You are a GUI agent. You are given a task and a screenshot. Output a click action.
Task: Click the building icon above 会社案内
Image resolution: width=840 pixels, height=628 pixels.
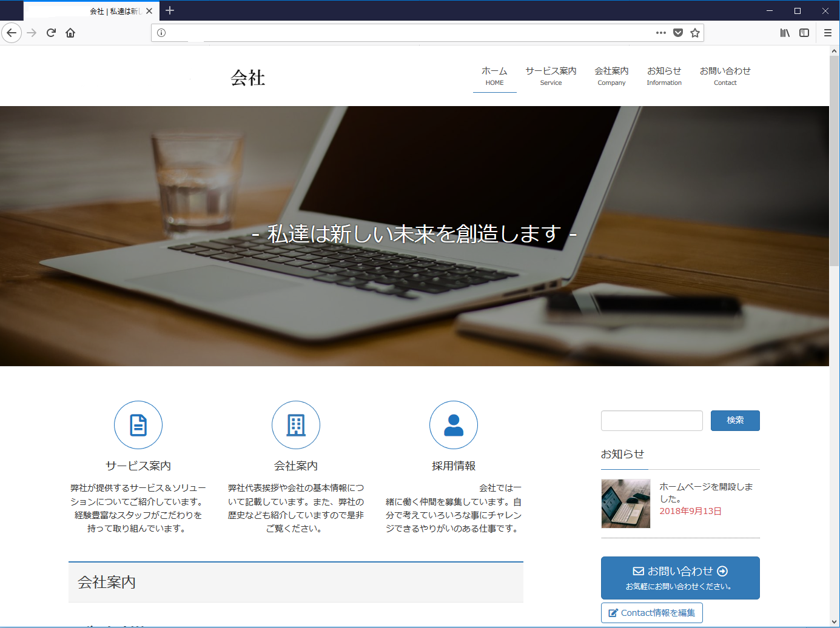(x=296, y=425)
